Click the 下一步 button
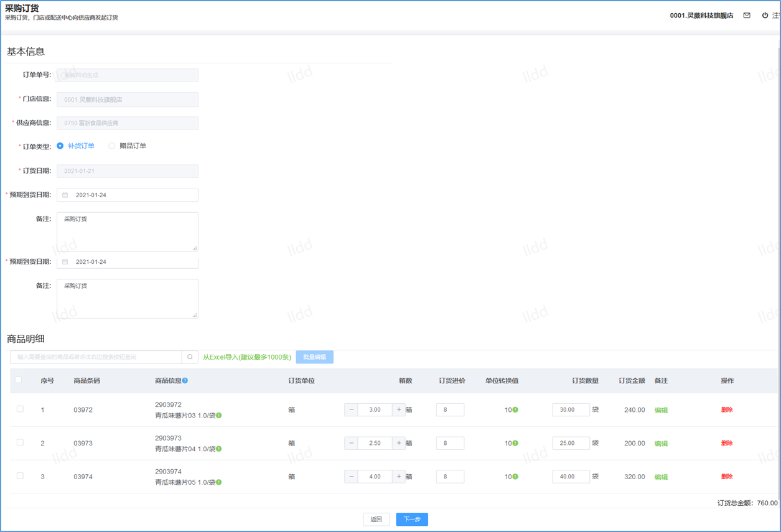The image size is (781, 532). tap(411, 520)
